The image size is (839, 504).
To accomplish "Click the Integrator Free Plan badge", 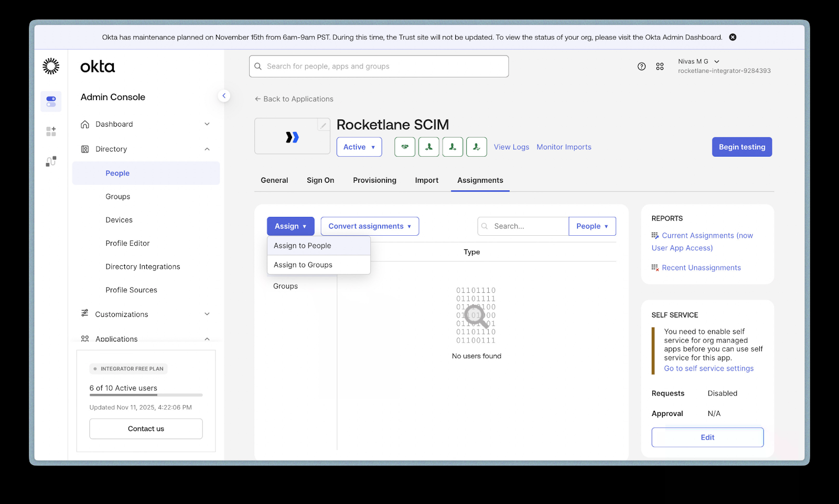I will point(128,369).
